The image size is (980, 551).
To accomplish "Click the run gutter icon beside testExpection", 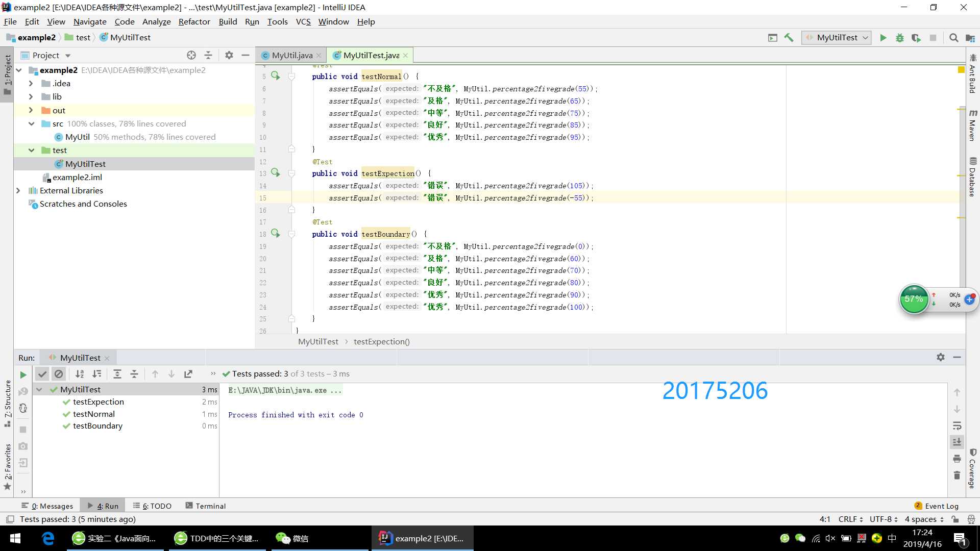I will point(276,173).
